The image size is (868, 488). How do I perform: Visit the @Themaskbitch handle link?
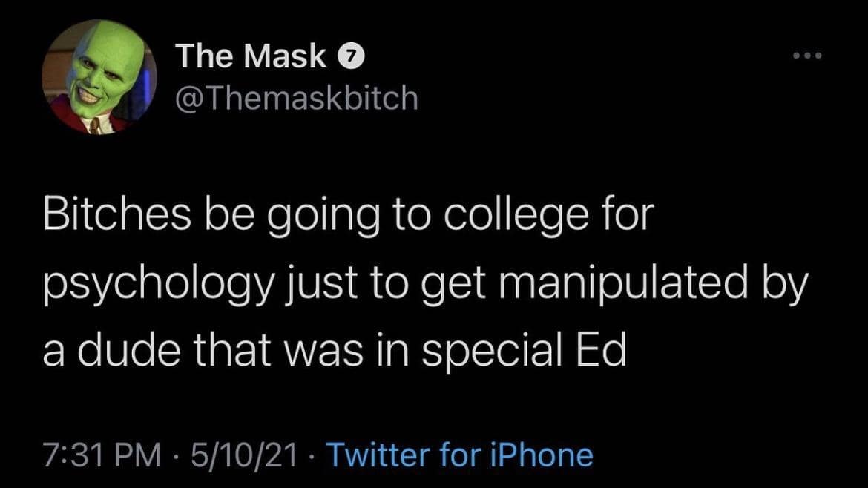(x=296, y=97)
